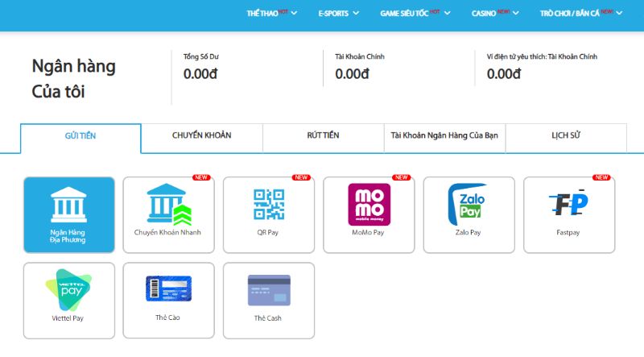The width and height of the screenshot is (644, 357).
Task: Open the RÚT TIỀN withdrawal tab
Action: point(324,138)
